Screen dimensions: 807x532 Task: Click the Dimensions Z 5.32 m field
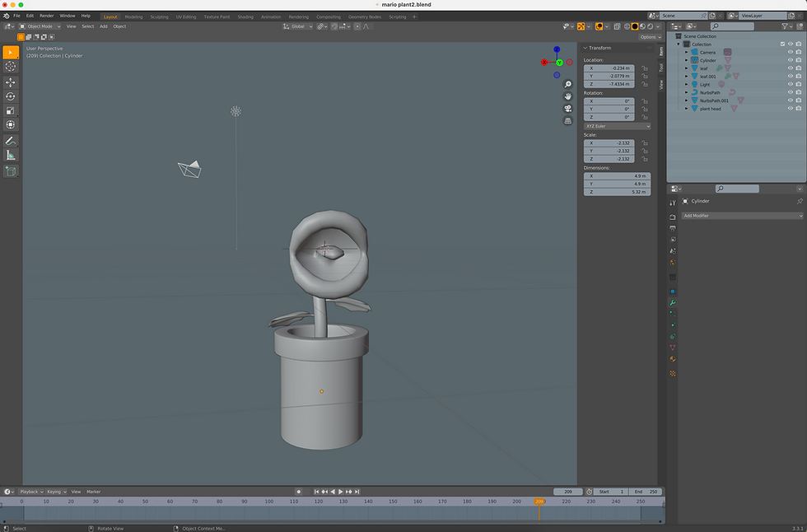pyautogui.click(x=617, y=192)
